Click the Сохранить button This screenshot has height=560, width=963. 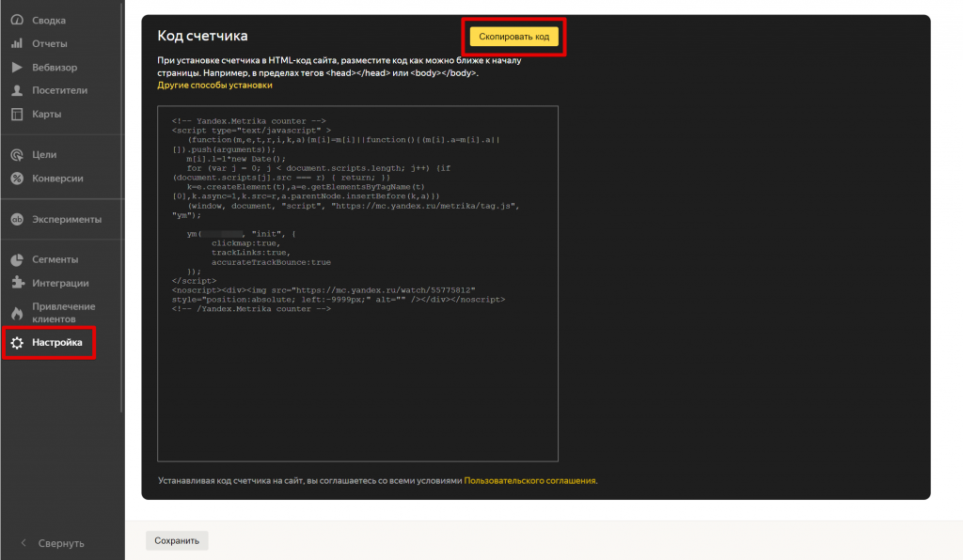click(177, 540)
